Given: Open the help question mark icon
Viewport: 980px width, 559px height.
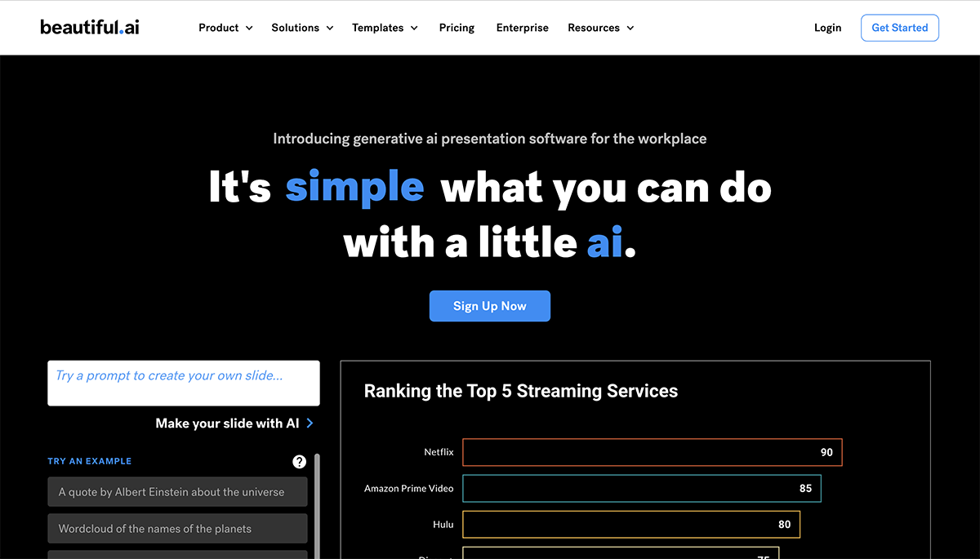Looking at the screenshot, I should point(300,462).
